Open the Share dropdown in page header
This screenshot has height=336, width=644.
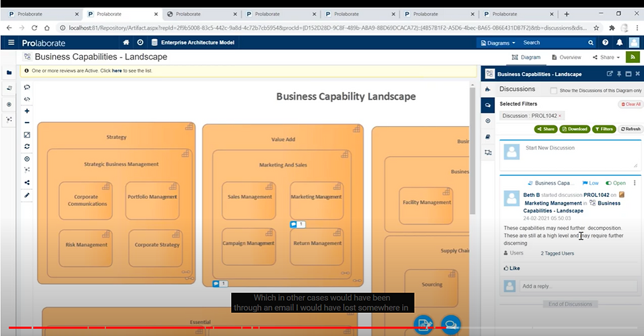point(606,57)
